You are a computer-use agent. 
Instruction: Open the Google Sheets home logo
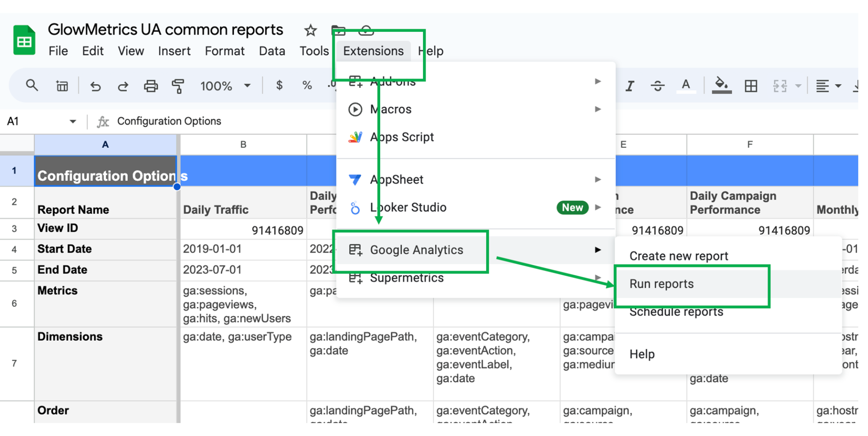[24, 40]
